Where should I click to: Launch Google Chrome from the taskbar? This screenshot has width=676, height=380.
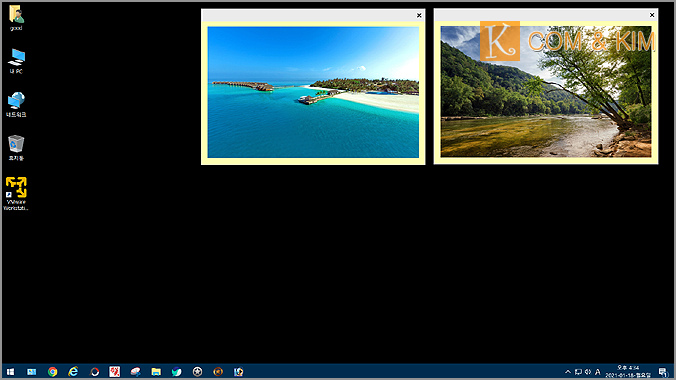click(53, 371)
